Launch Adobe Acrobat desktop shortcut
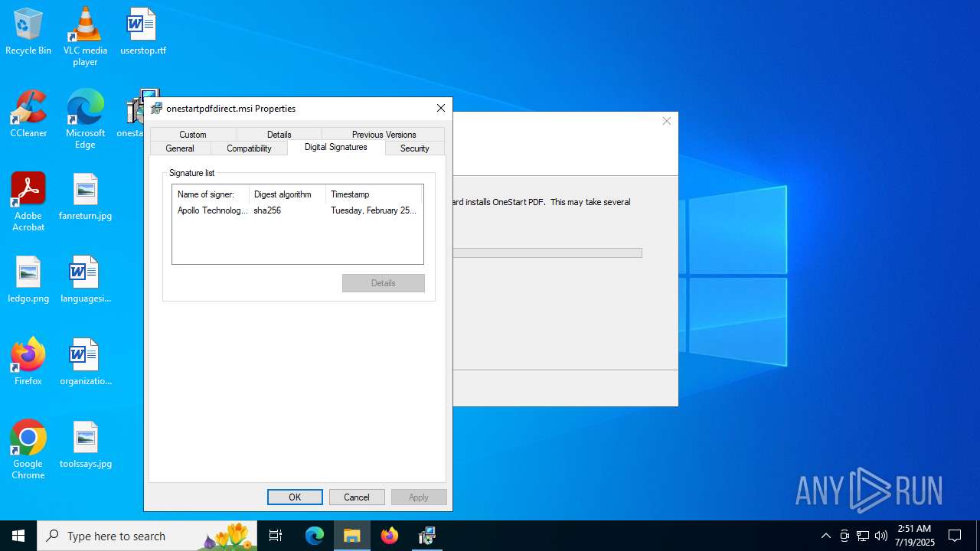 coord(28,202)
